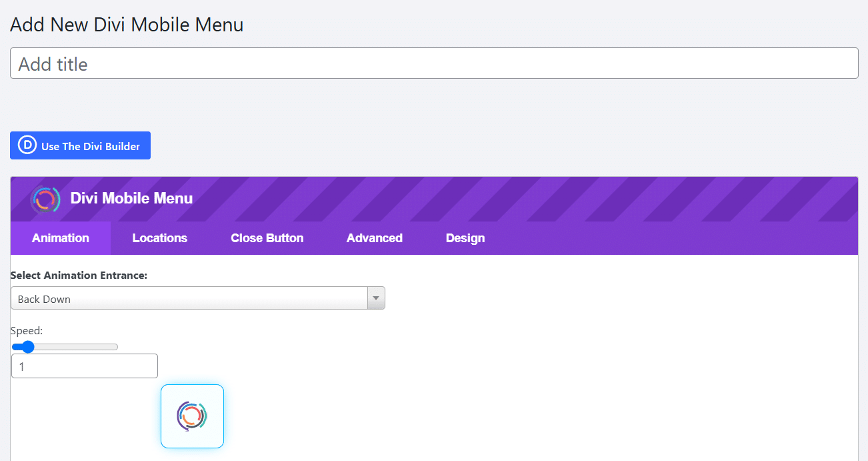Click the Add New Divi Mobile Menu heading
This screenshot has width=868, height=461.
point(127,24)
